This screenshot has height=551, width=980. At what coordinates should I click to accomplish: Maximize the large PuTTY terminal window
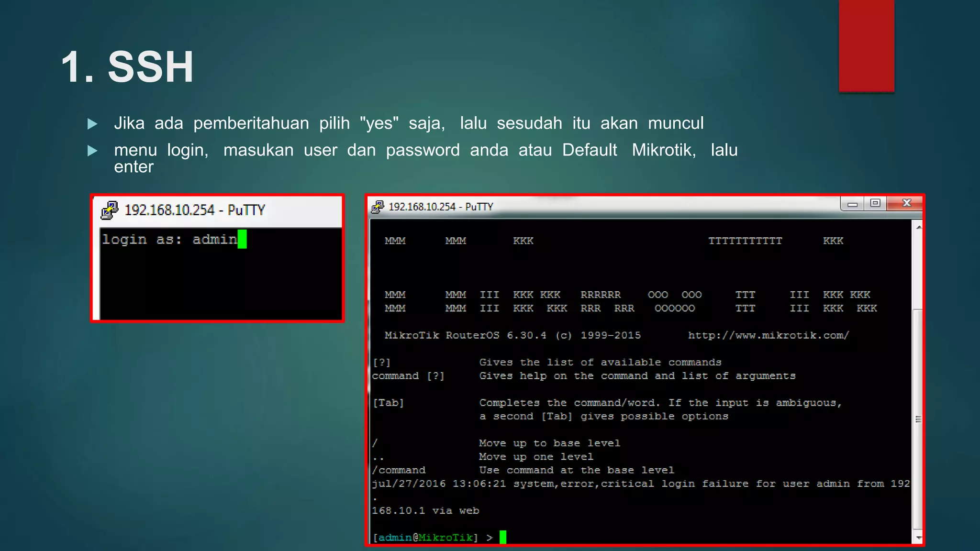pyautogui.click(x=875, y=203)
